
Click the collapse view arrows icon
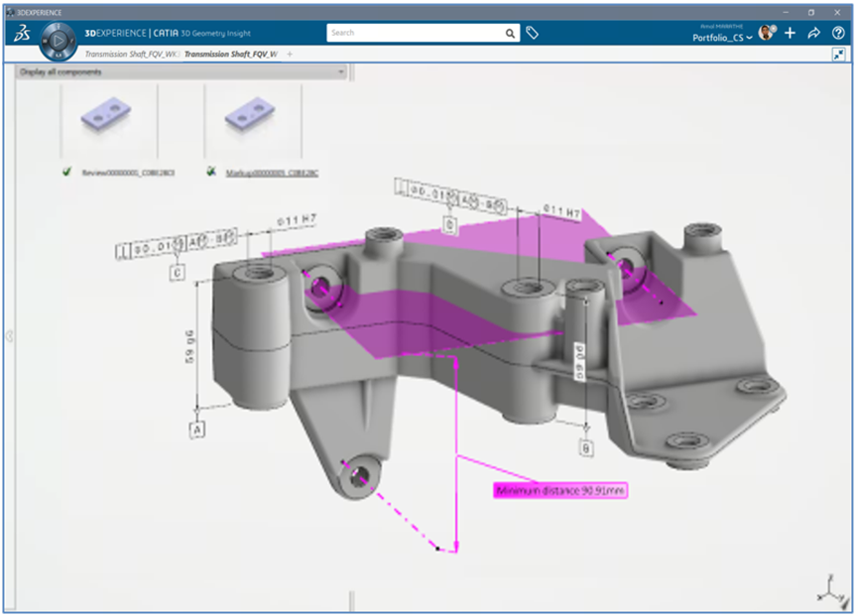pos(838,55)
